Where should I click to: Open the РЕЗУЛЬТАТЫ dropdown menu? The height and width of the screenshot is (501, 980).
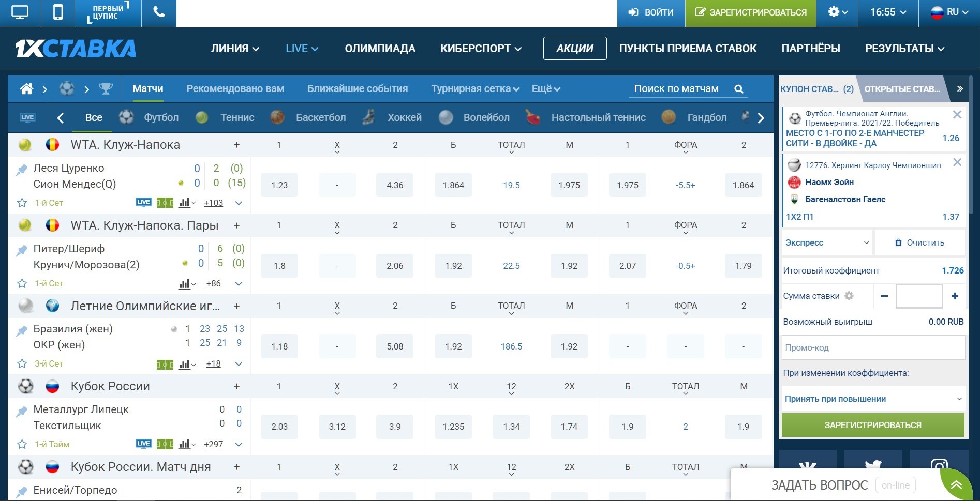pyautogui.click(x=905, y=49)
